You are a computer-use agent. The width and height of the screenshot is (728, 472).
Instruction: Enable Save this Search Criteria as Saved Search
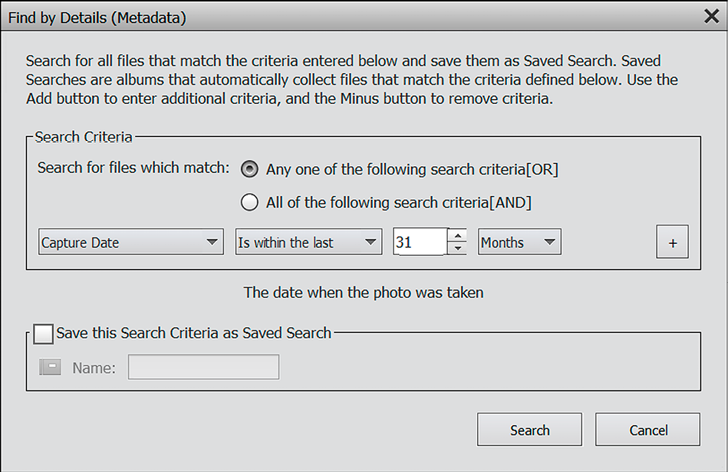(x=43, y=334)
